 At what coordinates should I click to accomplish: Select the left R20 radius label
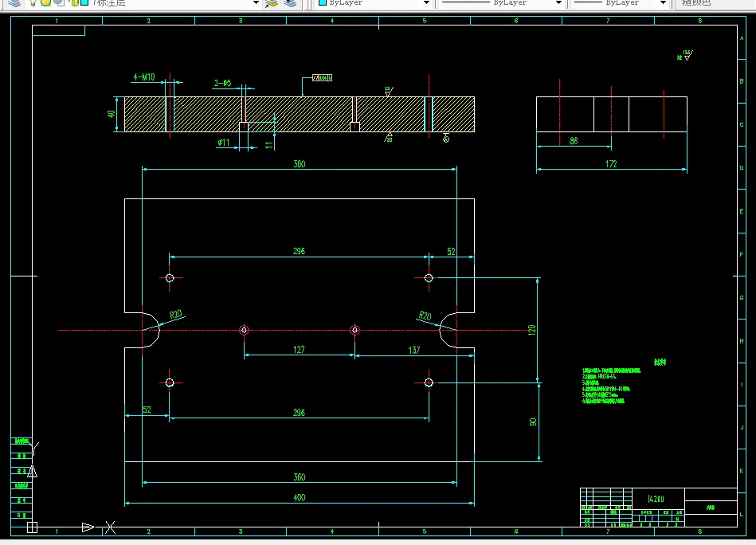pyautogui.click(x=176, y=315)
